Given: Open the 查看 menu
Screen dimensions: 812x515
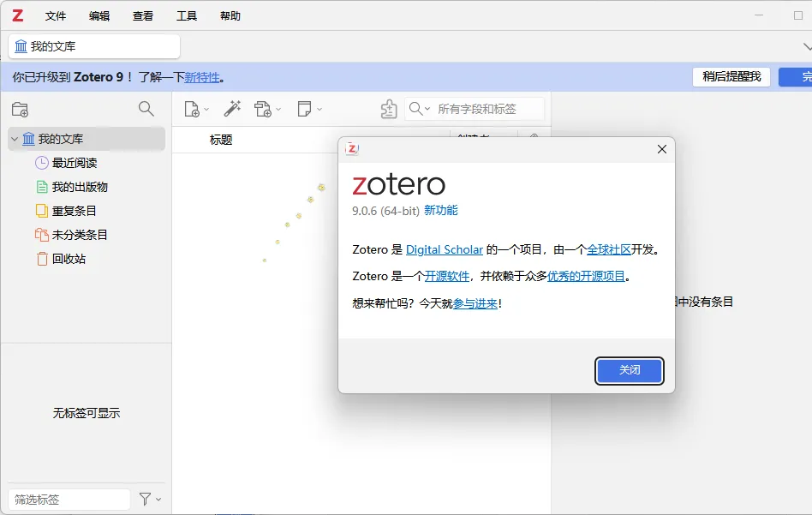Looking at the screenshot, I should point(143,16).
